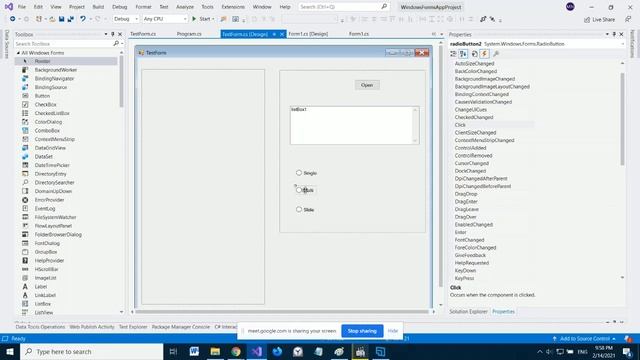Screen dimensions: 640x360
Task: Click the user account avatar
Action: click(x=570, y=7)
